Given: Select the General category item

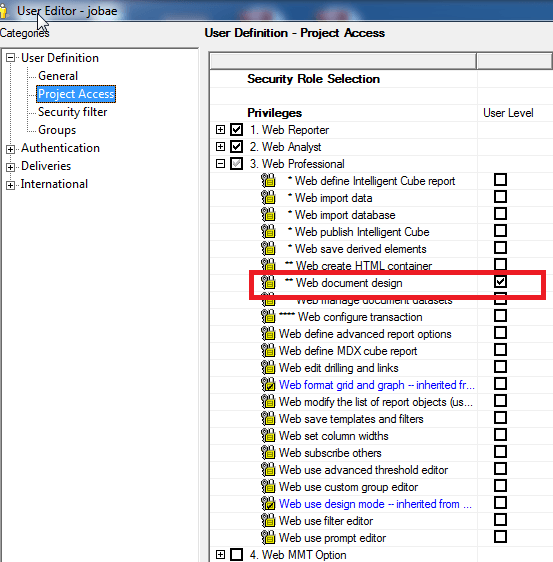Looking at the screenshot, I should (58, 76).
